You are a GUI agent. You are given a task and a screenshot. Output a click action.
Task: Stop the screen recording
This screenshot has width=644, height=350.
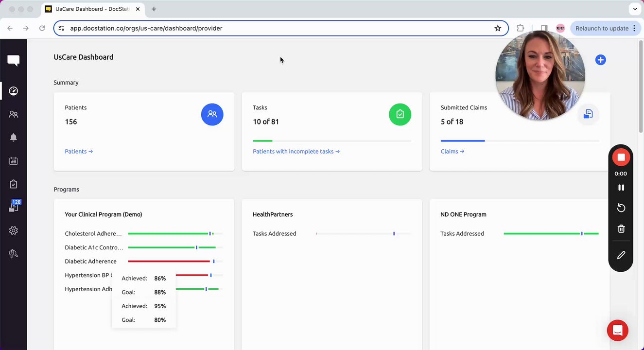[x=621, y=157]
